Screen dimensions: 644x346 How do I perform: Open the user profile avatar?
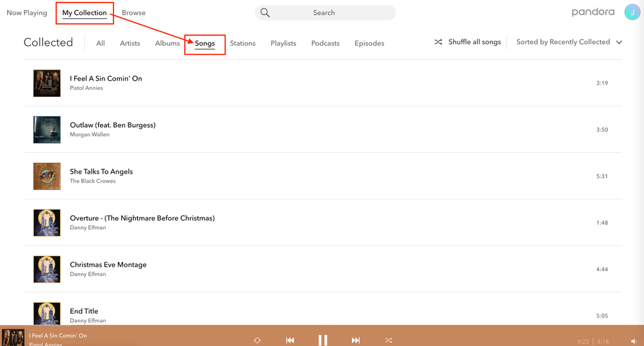click(x=632, y=12)
